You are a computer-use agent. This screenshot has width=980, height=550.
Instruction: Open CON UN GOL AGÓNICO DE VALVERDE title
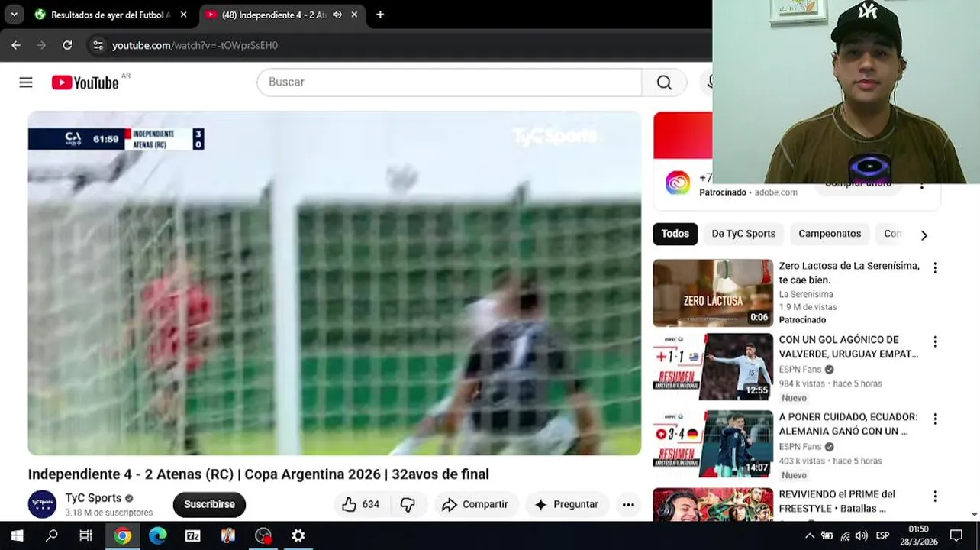[849, 347]
